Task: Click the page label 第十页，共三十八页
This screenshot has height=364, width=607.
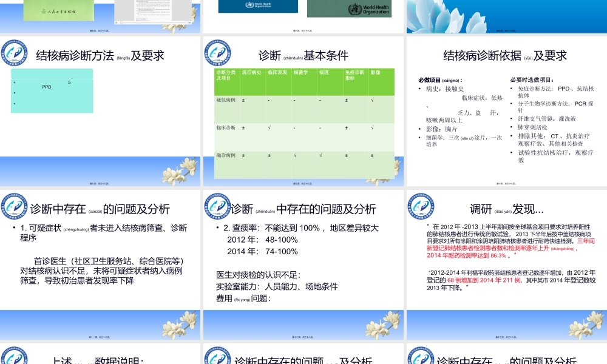Action: 507,183
